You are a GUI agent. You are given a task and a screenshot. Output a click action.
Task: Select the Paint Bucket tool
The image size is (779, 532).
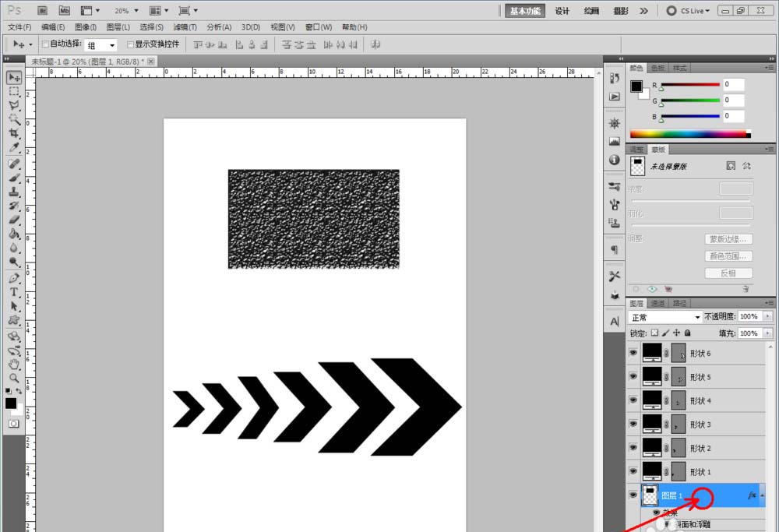14,234
